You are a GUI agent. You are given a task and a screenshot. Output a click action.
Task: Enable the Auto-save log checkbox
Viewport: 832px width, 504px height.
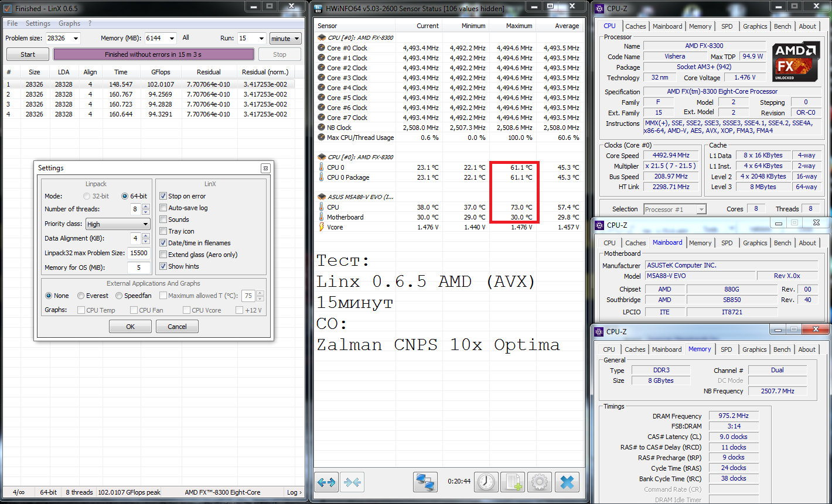tap(163, 208)
